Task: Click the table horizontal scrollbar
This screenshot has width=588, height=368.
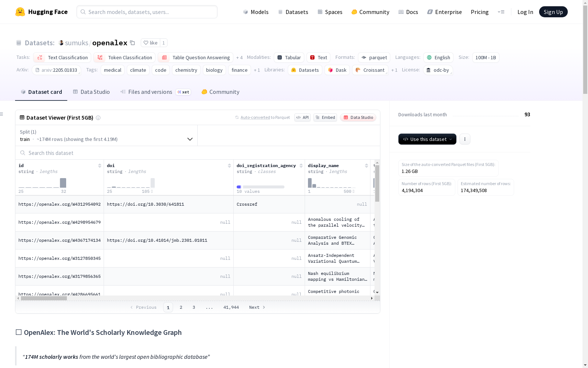Action: pyautogui.click(x=44, y=298)
